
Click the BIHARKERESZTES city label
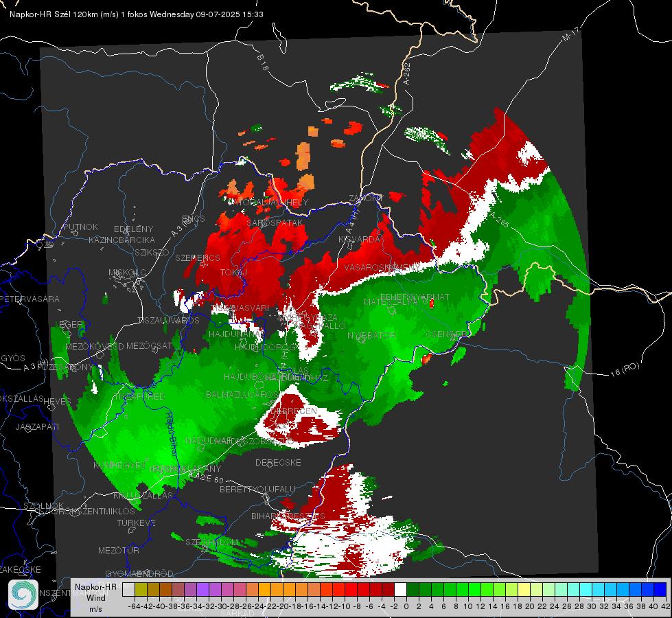click(x=288, y=516)
